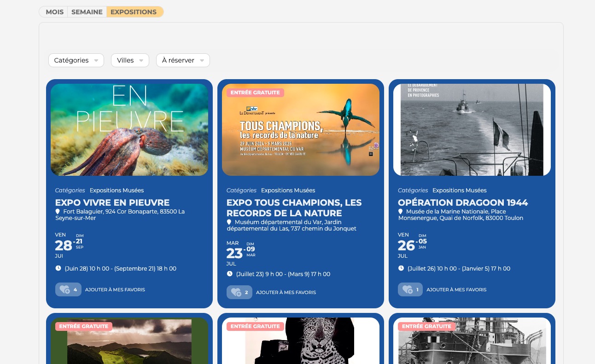Click the Muséum départemental du Var address
This screenshot has height=364, width=595.
(292, 225)
